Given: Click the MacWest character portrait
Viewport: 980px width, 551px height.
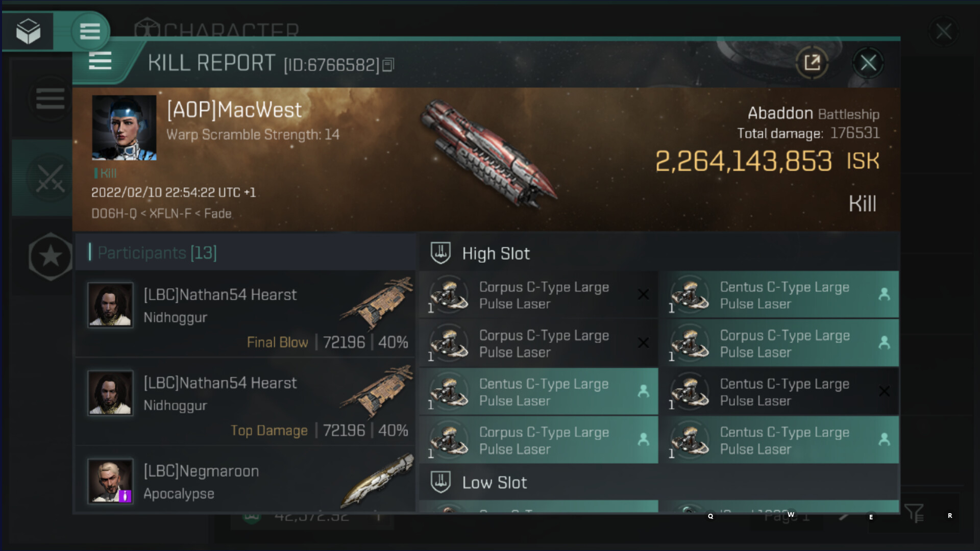Looking at the screenshot, I should 124,128.
